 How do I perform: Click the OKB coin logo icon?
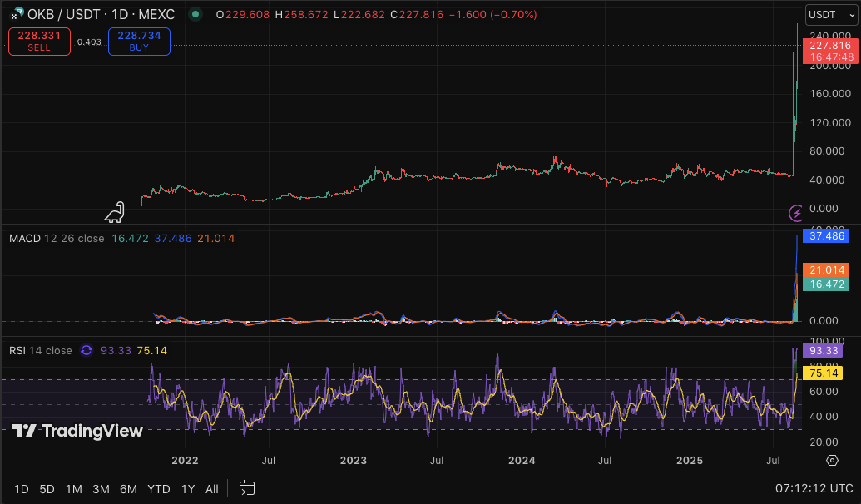(x=14, y=15)
